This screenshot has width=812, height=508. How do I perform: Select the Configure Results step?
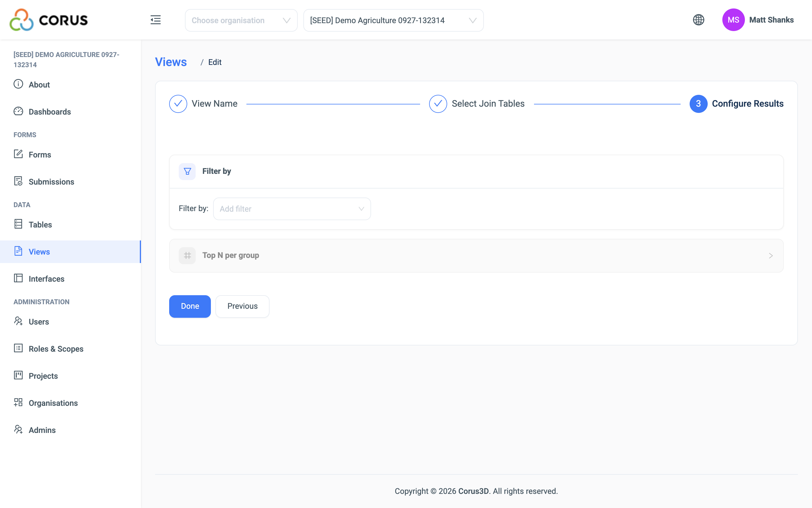click(x=736, y=104)
